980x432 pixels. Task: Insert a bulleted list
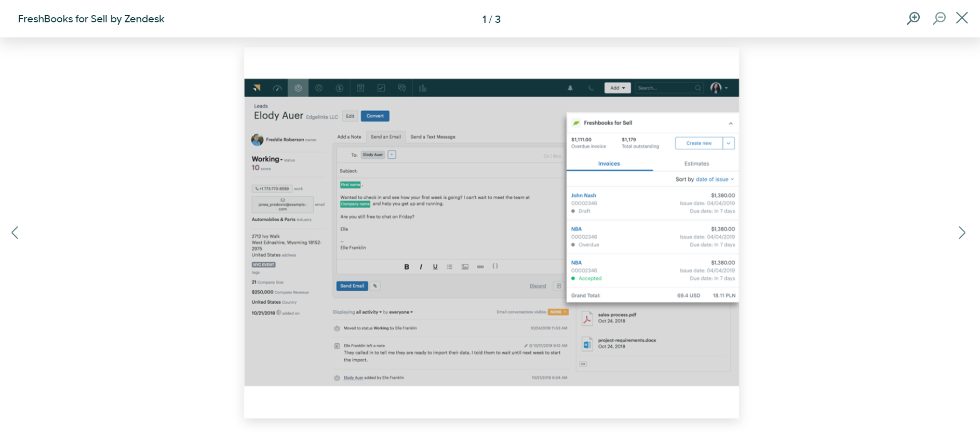point(450,267)
